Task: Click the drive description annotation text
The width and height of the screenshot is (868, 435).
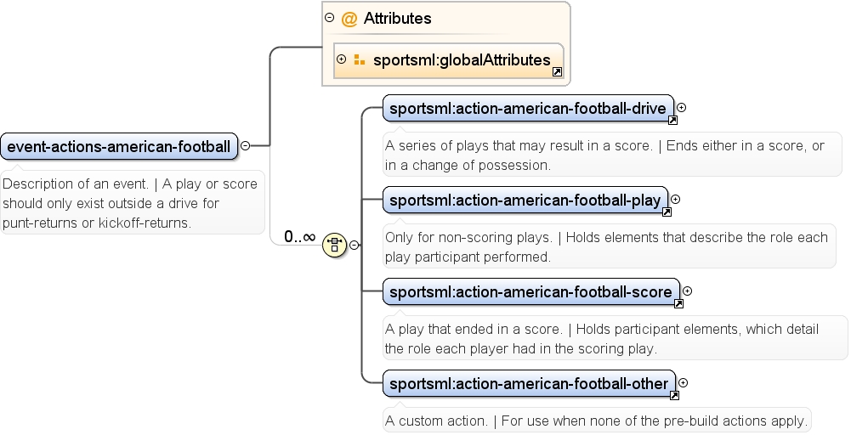Action: point(605,155)
